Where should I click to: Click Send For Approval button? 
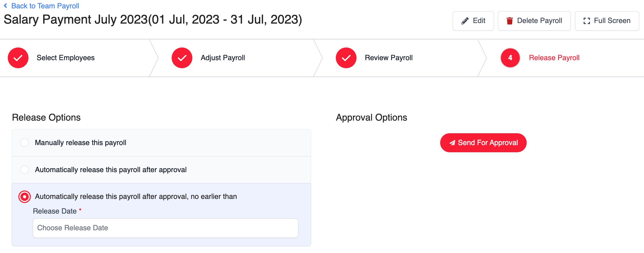483,143
